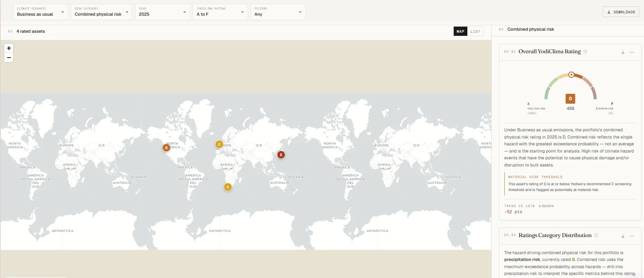Viewport: 644px width, 278px height.
Task: Open more options for Ratings Category Distribution
Action: pos(632,236)
